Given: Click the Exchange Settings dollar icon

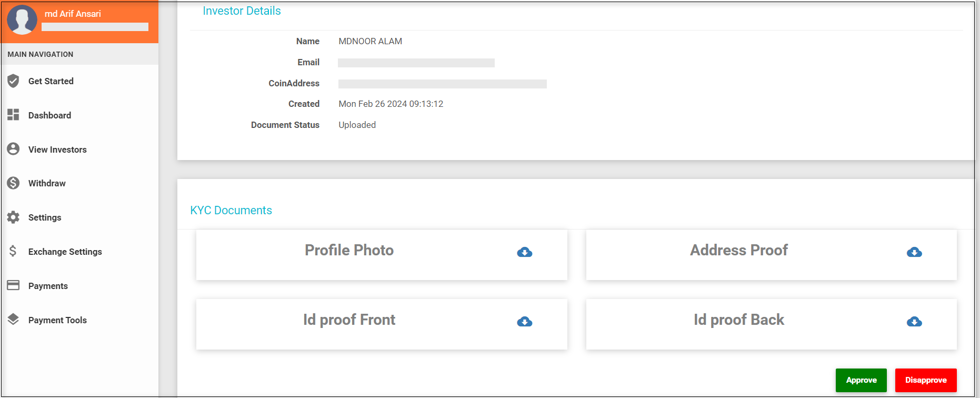Looking at the screenshot, I should click(x=13, y=251).
